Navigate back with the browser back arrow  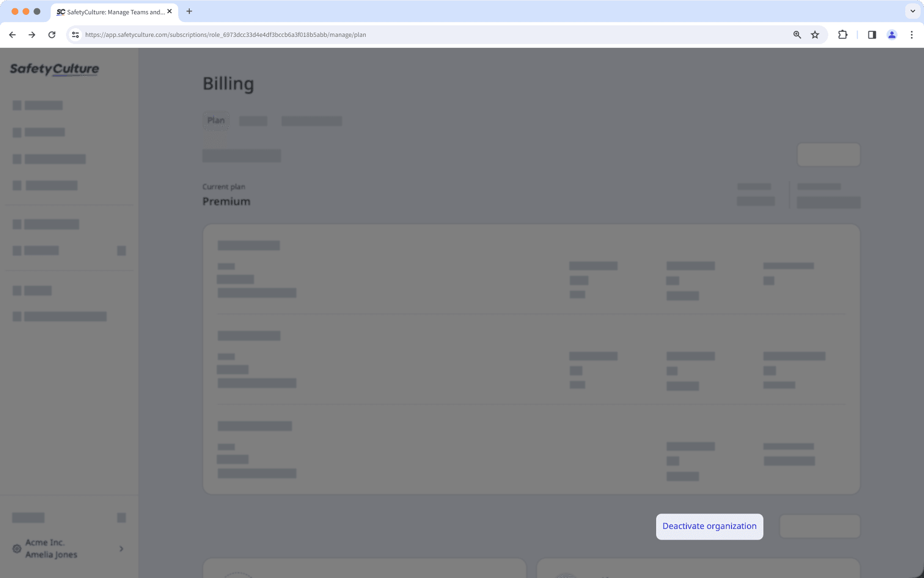pyautogui.click(x=12, y=34)
